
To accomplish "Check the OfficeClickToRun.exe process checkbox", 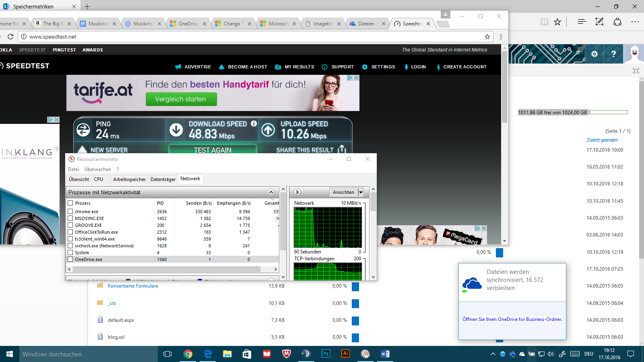I will tap(70, 232).
